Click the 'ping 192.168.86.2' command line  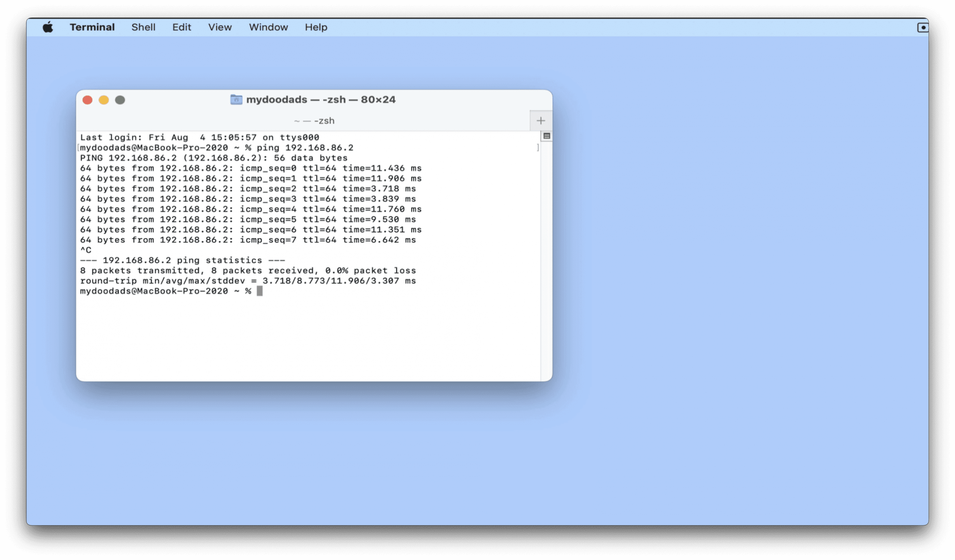(x=216, y=148)
